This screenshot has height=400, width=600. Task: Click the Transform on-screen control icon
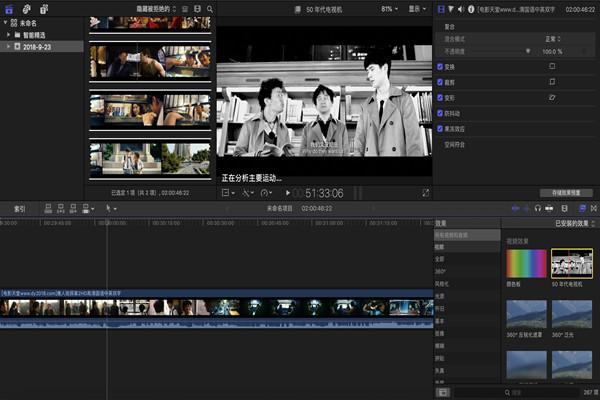coord(552,66)
